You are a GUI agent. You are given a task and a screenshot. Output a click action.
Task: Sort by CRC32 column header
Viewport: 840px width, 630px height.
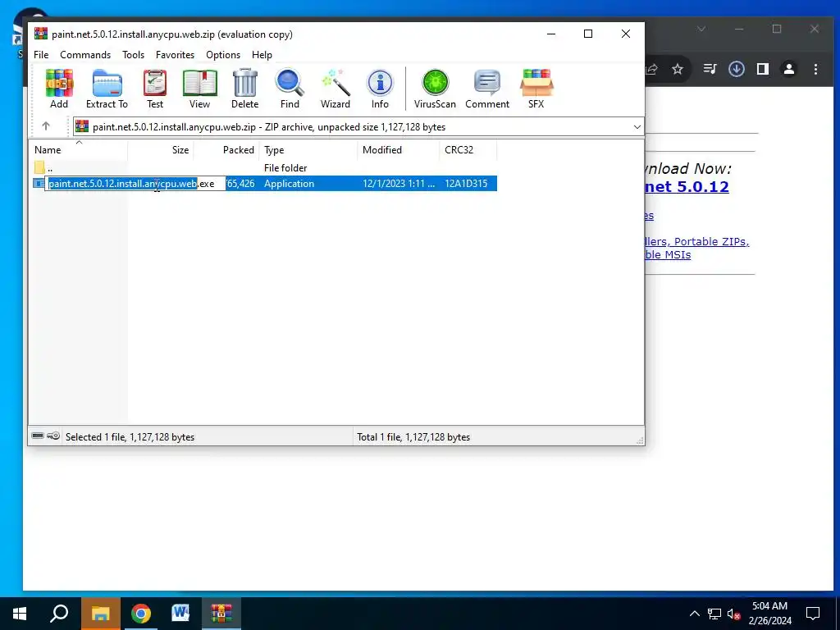click(x=468, y=150)
